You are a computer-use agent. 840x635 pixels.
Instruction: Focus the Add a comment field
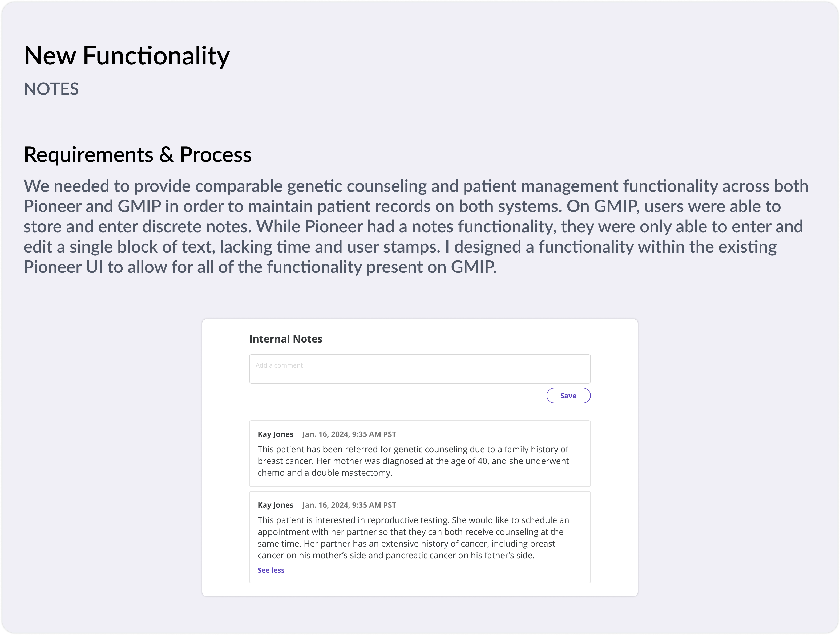420,369
